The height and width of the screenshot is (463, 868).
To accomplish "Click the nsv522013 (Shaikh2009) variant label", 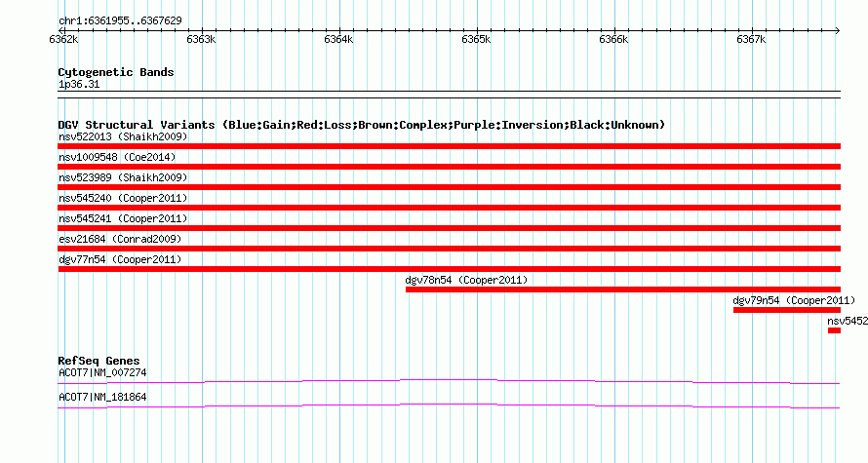I will (123, 136).
